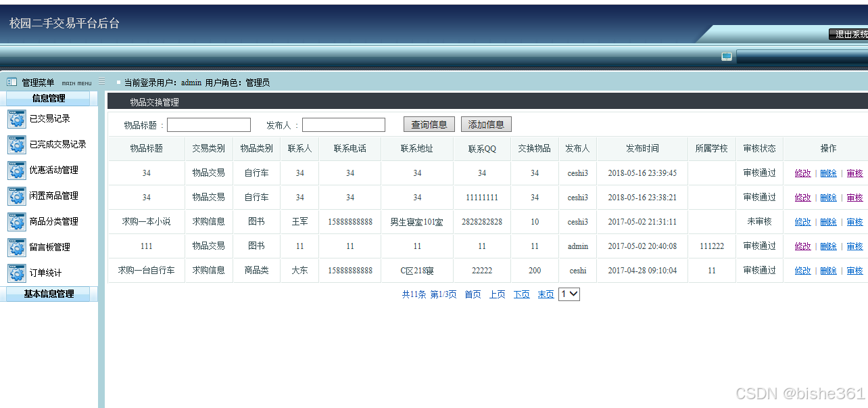Click 修改 for 求购一台自行车 row

[802, 271]
